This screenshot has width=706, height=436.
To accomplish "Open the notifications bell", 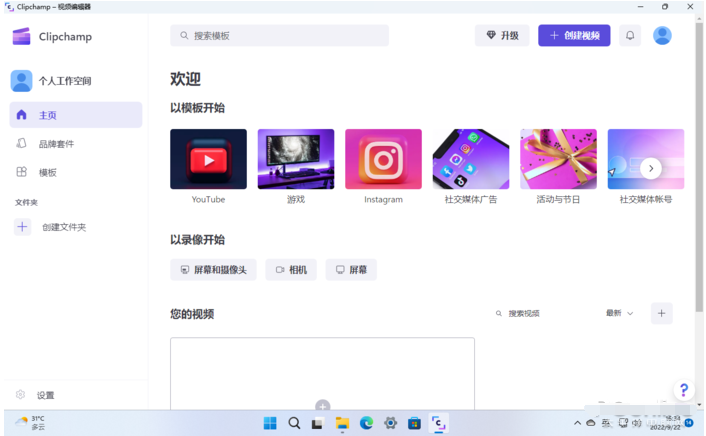I will coord(630,36).
